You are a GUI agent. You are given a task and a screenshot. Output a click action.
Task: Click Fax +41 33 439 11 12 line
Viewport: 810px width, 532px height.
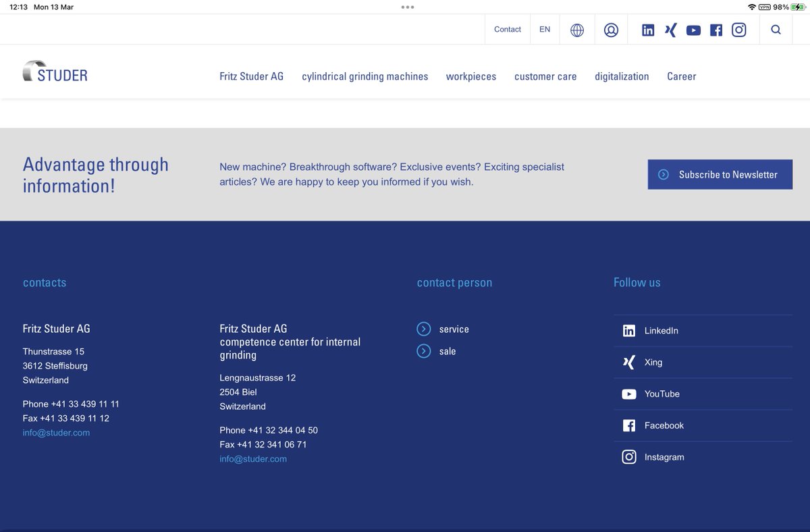coord(65,419)
